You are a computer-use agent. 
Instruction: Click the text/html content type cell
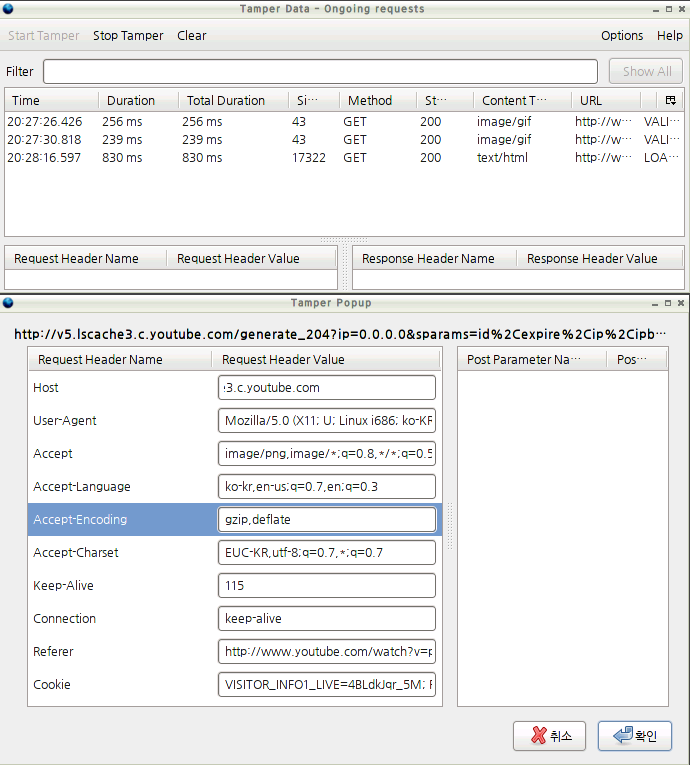pyautogui.click(x=502, y=158)
